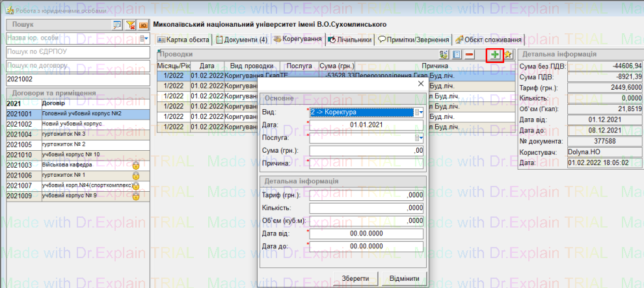This screenshot has width=644, height=288.
Task: Expand the Назва юр. особи dropdown
Action: [144, 39]
